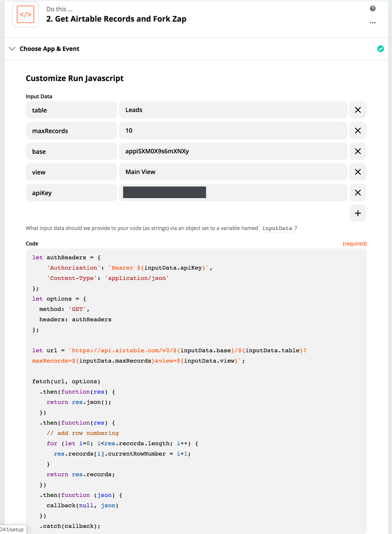Open the step options ellipsis menu

tap(373, 23)
